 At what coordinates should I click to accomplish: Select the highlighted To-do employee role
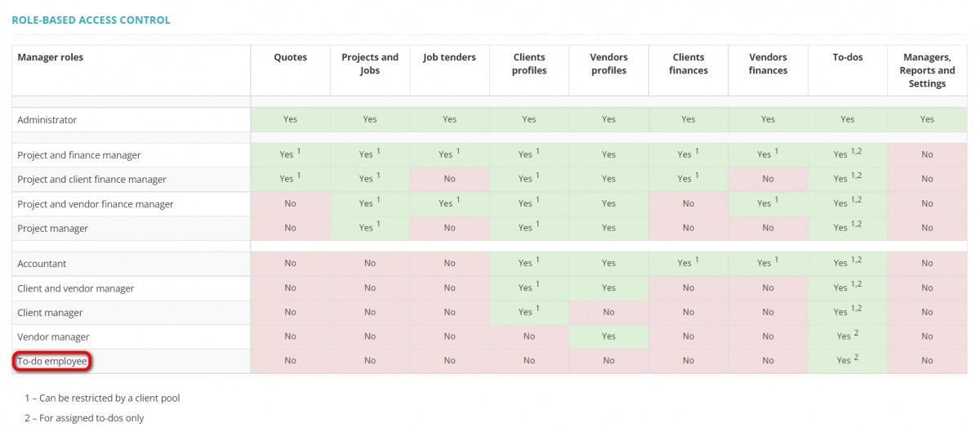52,361
